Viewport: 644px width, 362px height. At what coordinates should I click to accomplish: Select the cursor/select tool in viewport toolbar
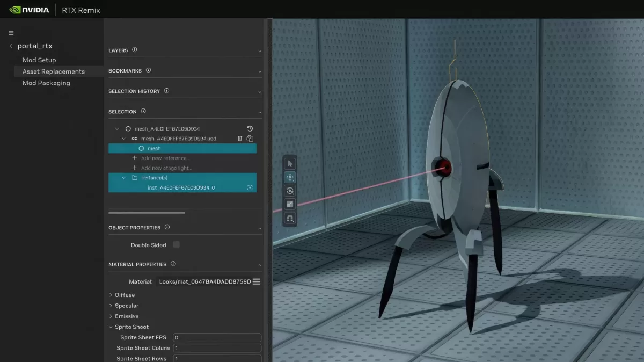pyautogui.click(x=290, y=163)
